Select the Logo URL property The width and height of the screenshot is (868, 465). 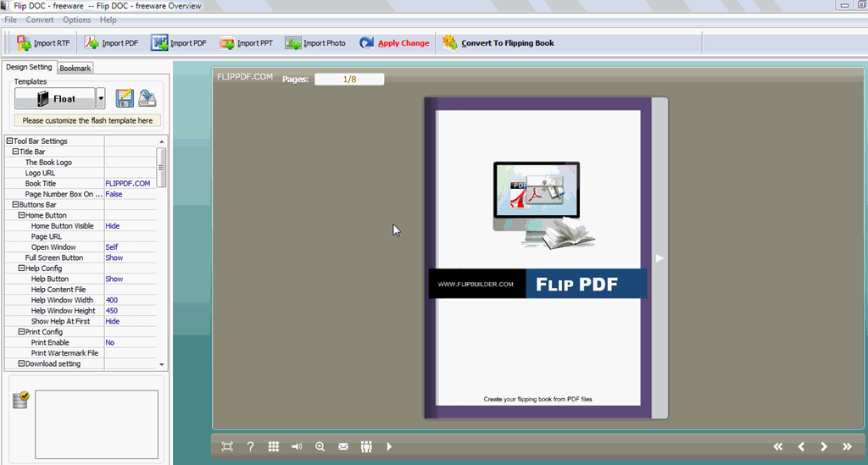click(40, 173)
